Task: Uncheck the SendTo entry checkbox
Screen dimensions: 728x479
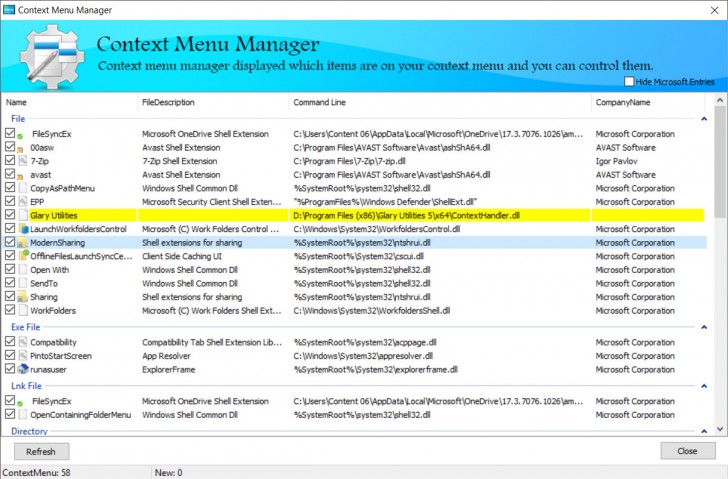Action: 10,283
